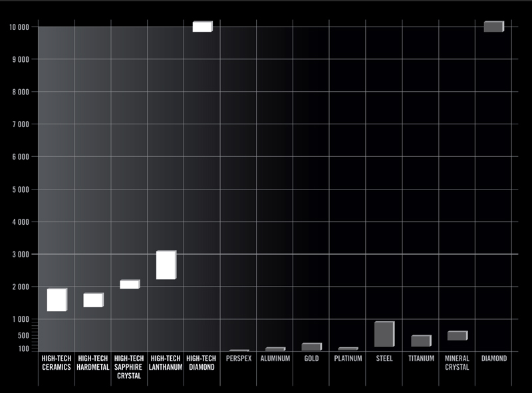Select the 3 000 y-axis value
Image resolution: width=532 pixels, height=393 pixels.
(x=20, y=255)
